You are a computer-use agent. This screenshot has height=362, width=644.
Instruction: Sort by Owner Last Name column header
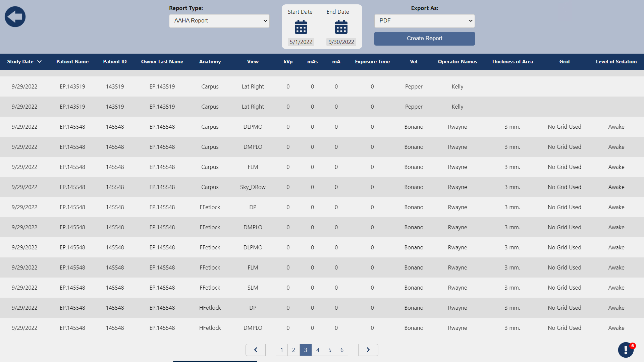tap(162, 62)
